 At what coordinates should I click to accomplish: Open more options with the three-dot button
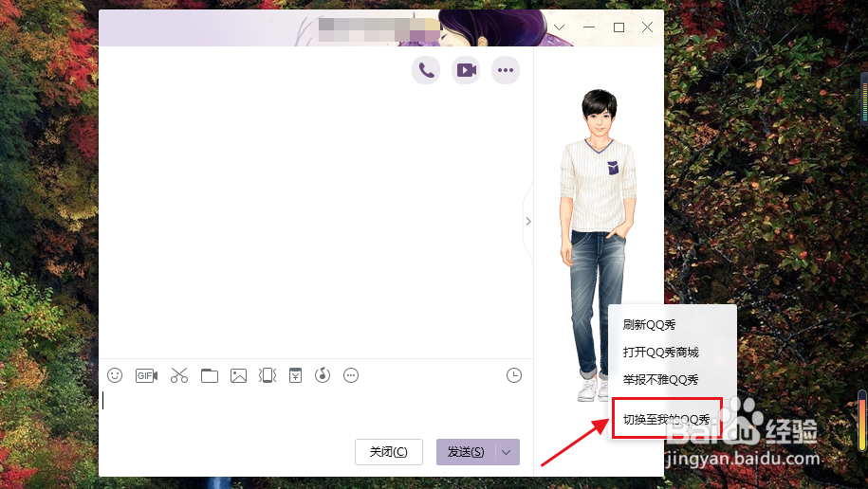tap(506, 70)
